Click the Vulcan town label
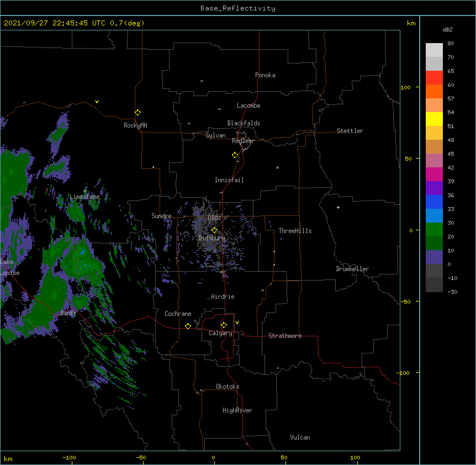The width and height of the screenshot is (476, 465). tap(300, 437)
